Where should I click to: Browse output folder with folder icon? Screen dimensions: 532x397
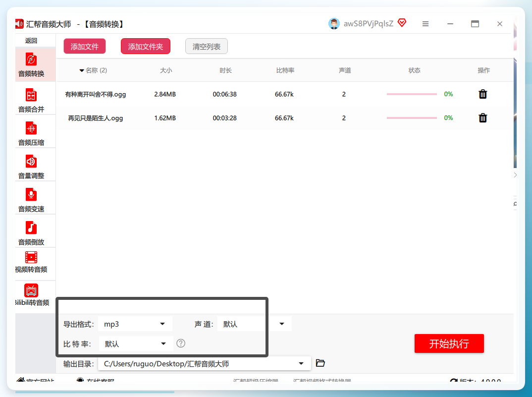click(320, 363)
